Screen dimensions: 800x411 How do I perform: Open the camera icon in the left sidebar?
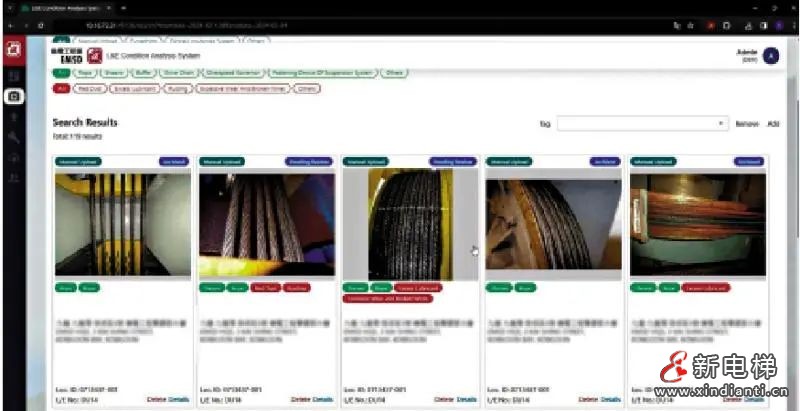(x=14, y=96)
